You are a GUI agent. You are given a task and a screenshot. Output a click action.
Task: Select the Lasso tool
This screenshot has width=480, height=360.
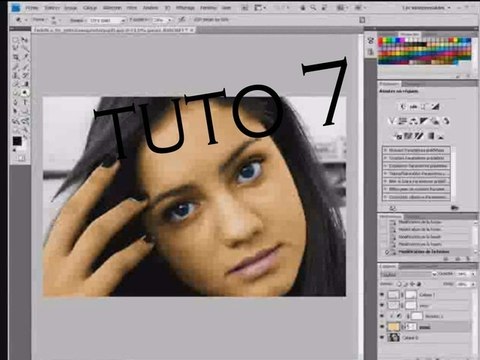[x=15, y=49]
